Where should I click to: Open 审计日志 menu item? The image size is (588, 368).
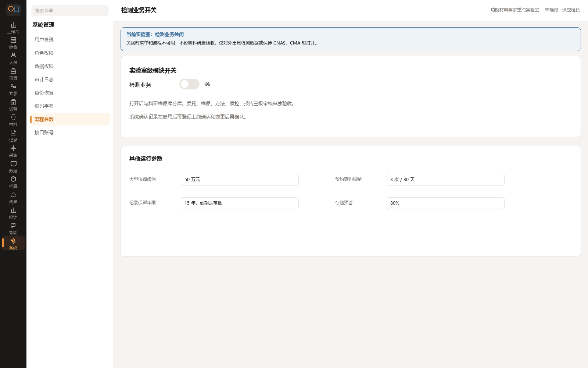pos(70,79)
